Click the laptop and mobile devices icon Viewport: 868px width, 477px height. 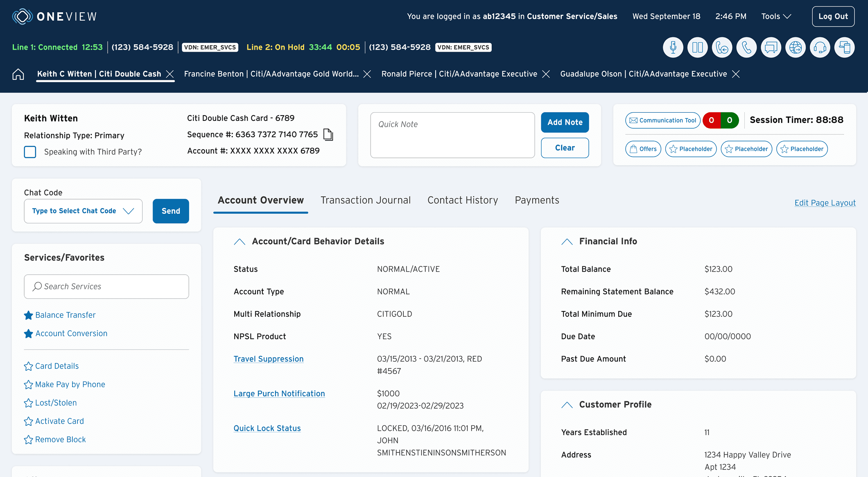point(845,48)
